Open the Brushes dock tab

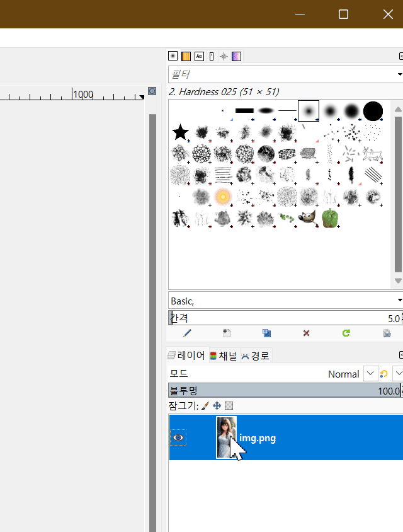173,56
